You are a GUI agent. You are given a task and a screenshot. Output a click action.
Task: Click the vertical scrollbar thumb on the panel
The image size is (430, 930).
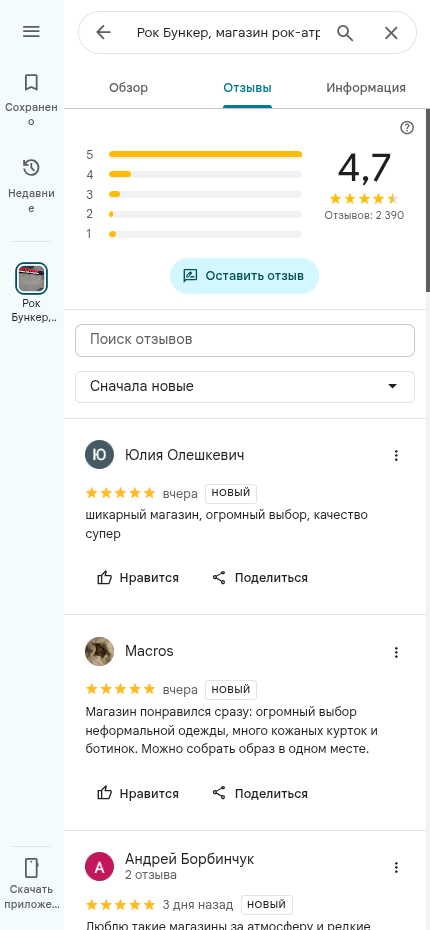click(x=428, y=200)
